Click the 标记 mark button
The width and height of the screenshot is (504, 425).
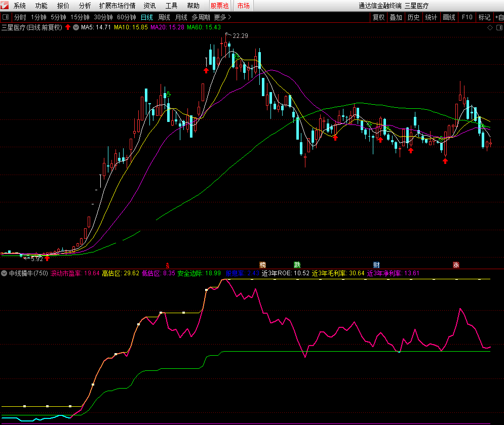tap(484, 17)
